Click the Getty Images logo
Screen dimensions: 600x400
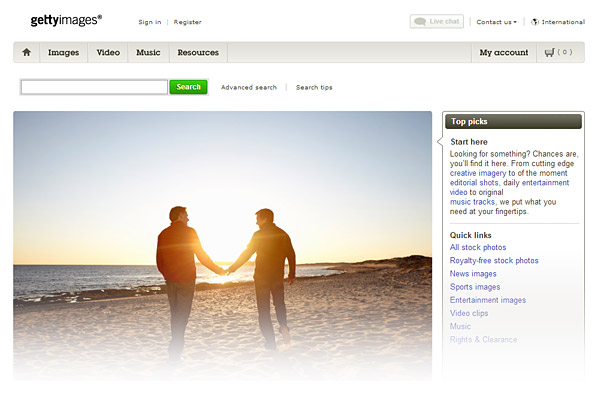coord(58,19)
